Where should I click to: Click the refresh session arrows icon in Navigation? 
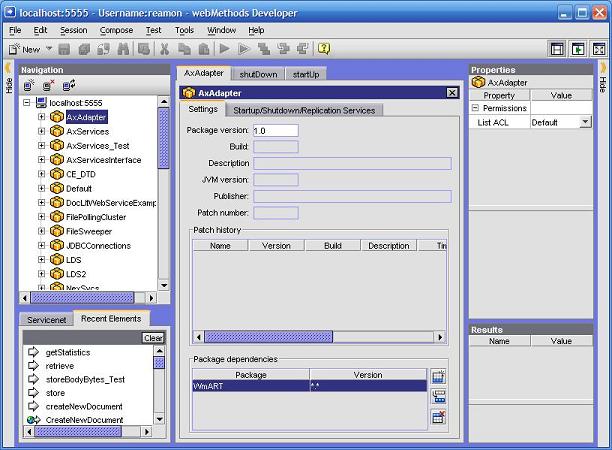pyautogui.click(x=69, y=85)
